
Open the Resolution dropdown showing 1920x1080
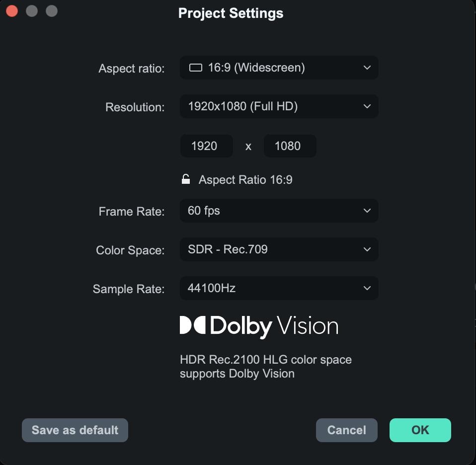[x=278, y=106]
